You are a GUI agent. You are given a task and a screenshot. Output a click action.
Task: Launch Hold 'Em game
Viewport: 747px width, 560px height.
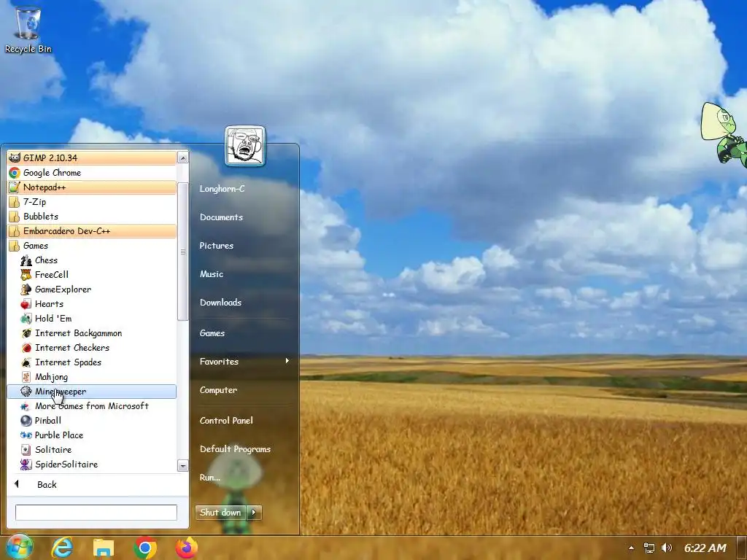coord(92,319)
